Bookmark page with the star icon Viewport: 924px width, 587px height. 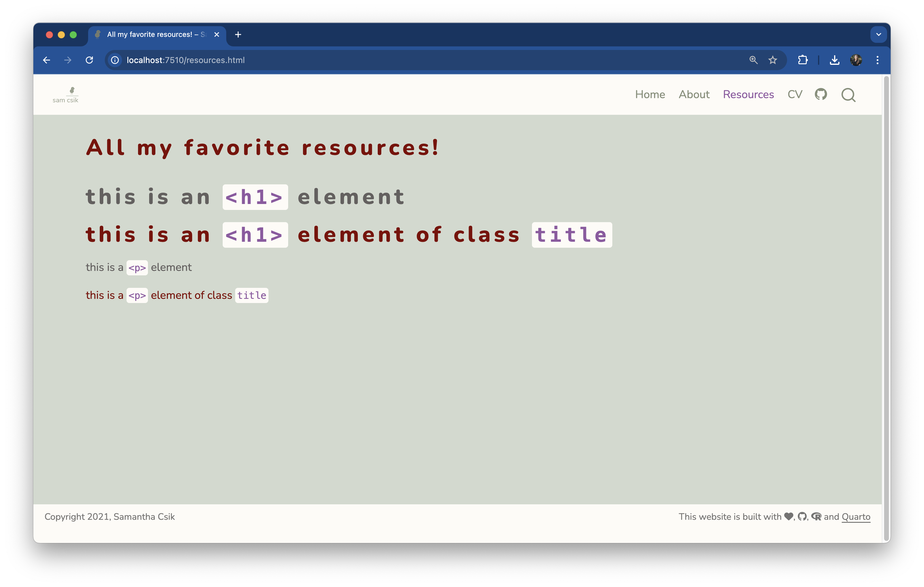772,60
